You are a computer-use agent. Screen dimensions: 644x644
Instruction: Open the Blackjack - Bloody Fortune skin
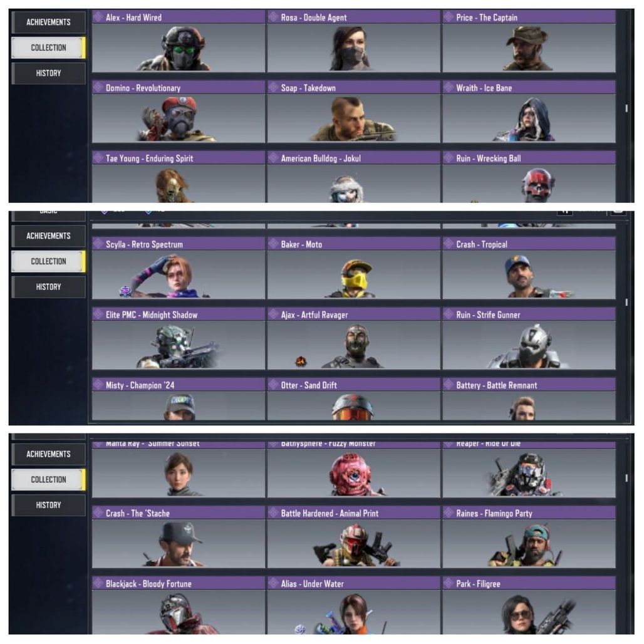[179, 605]
